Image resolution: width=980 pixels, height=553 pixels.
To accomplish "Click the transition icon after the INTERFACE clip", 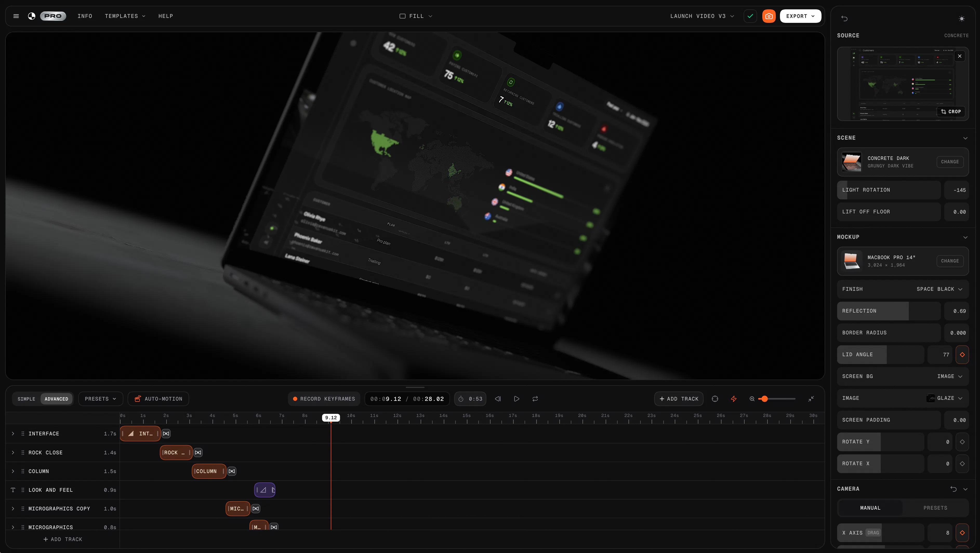I will (x=166, y=434).
